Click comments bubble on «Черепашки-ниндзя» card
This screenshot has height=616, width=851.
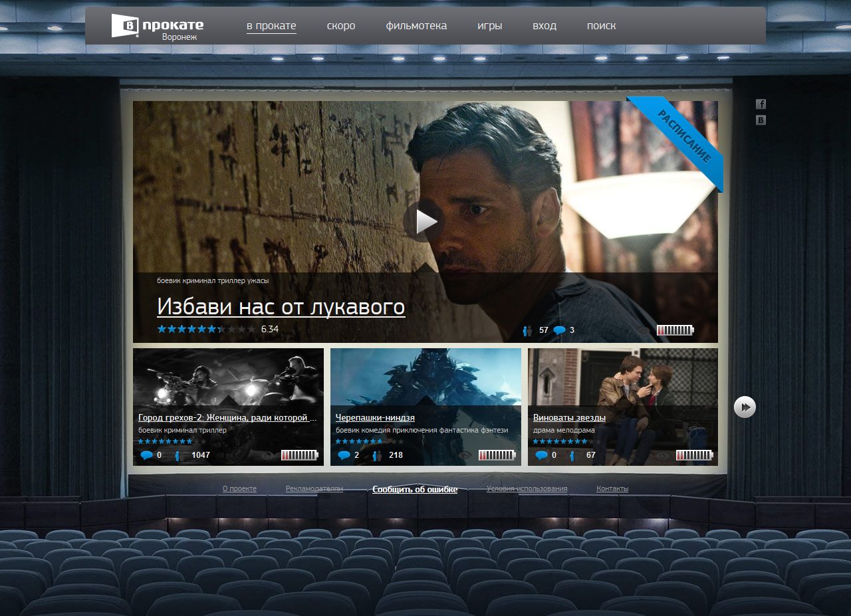point(344,455)
